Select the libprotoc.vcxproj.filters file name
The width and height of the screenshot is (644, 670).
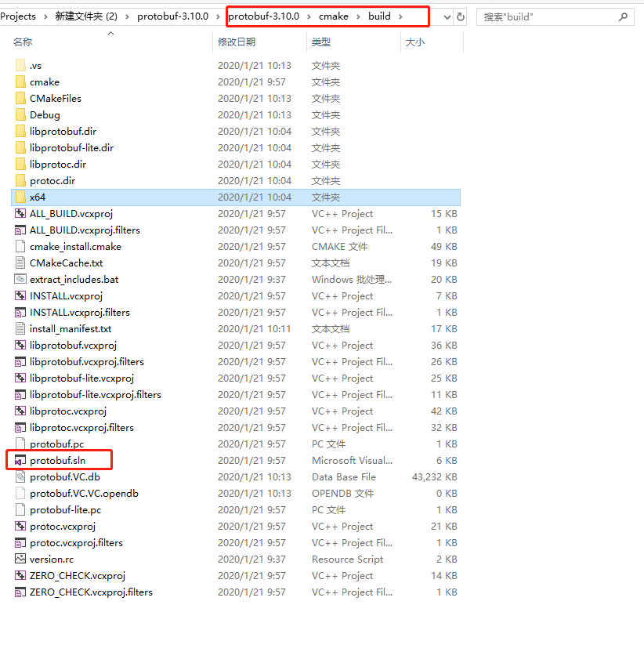point(81,427)
